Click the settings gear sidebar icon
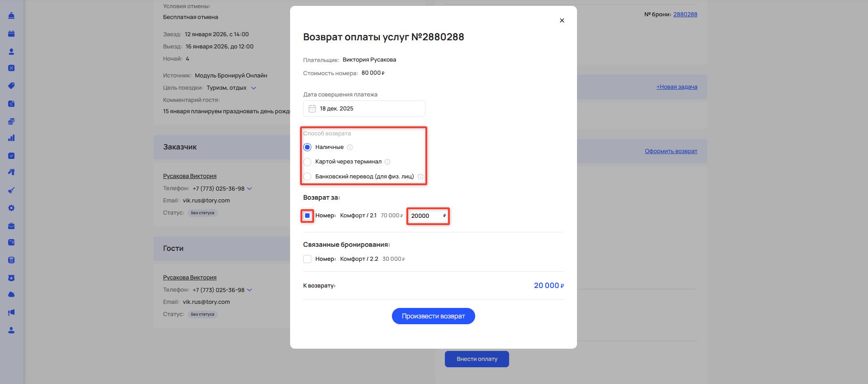This screenshot has height=384, width=868. (11, 208)
